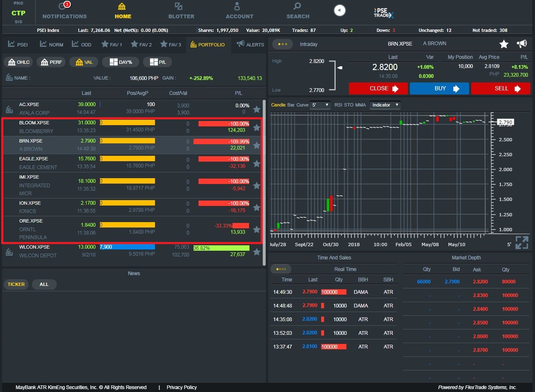Click the star on BRN.XPSE row
This screenshot has height=392, width=535.
tap(257, 145)
